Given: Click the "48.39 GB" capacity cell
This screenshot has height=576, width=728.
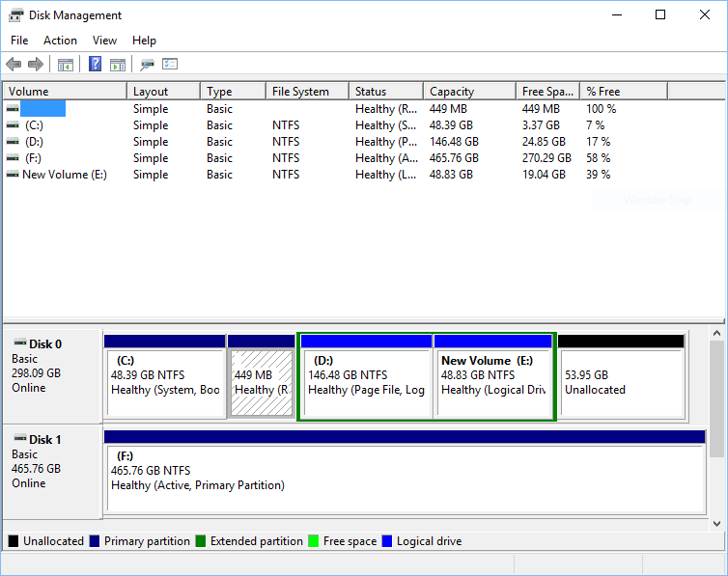Looking at the screenshot, I should pos(451,125).
